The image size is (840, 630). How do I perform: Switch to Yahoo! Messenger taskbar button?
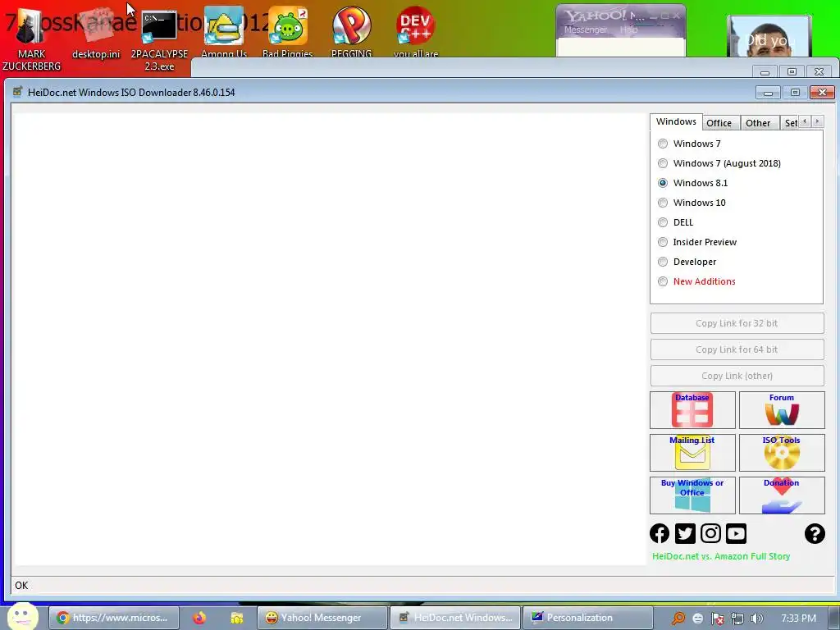[x=322, y=618]
